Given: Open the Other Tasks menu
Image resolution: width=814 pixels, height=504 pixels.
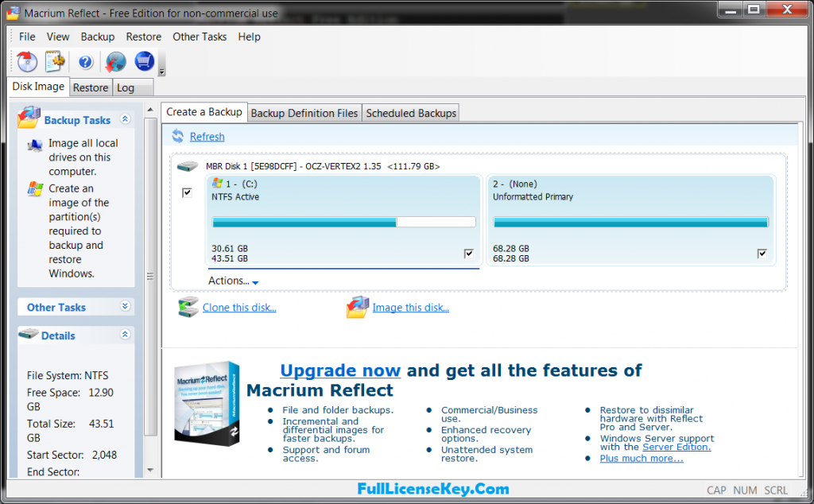Looking at the screenshot, I should [200, 37].
